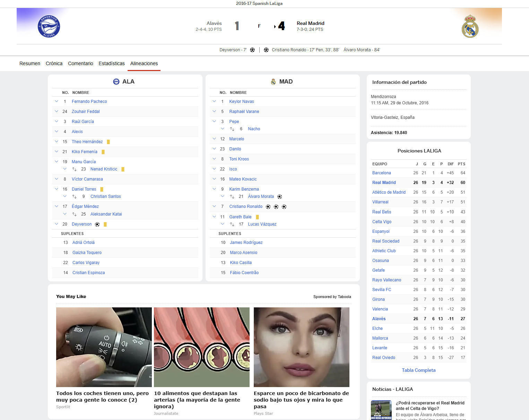Expand Víctor Camarasa's row chevron
The height and width of the screenshot is (420, 529).
point(57,179)
